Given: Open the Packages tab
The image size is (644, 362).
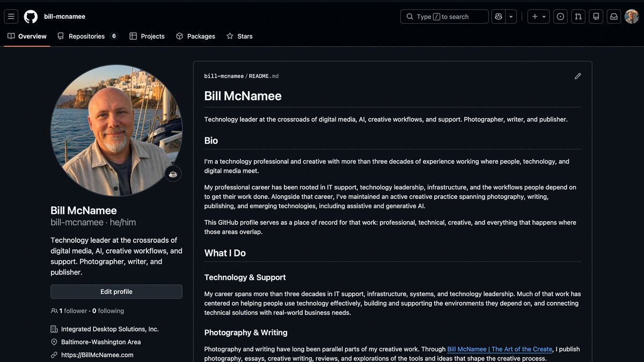Looking at the screenshot, I should pyautogui.click(x=195, y=36).
